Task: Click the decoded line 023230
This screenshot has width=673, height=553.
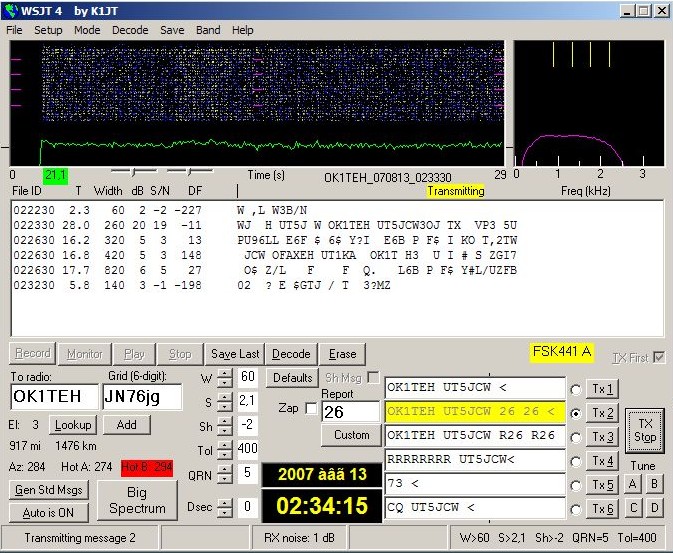Action: pyautogui.click(x=202, y=286)
